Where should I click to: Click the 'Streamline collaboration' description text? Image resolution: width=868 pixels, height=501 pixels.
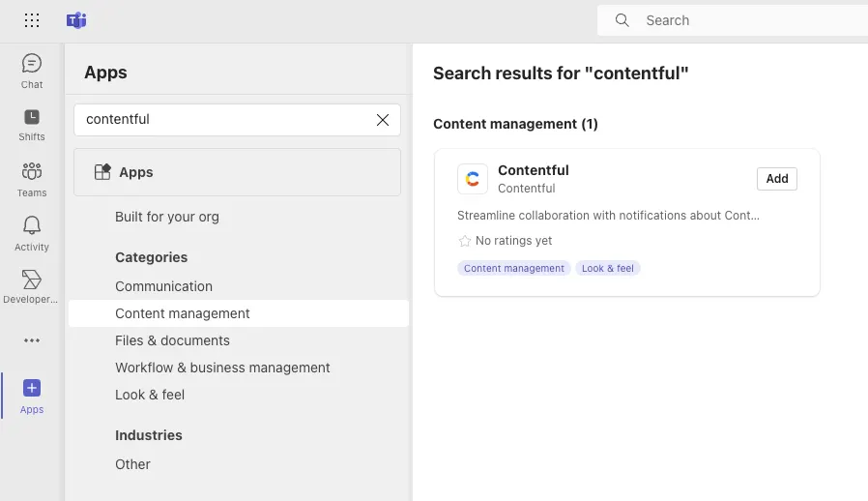(x=608, y=215)
